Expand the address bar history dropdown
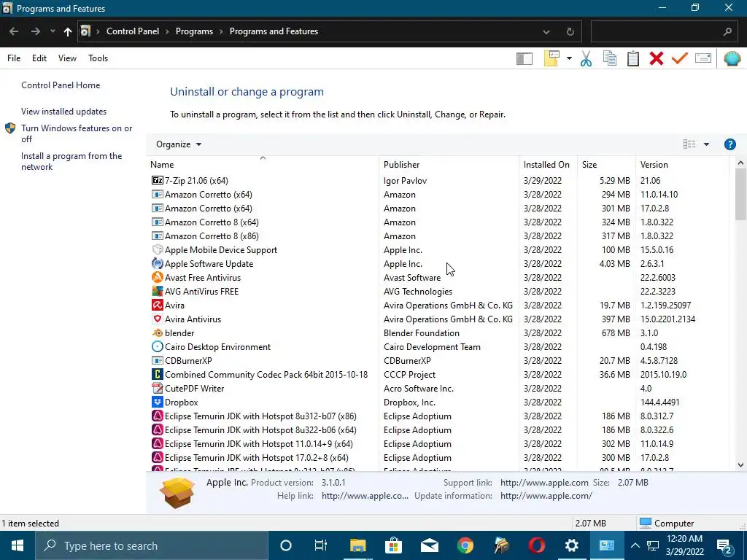747x560 pixels. click(x=546, y=32)
